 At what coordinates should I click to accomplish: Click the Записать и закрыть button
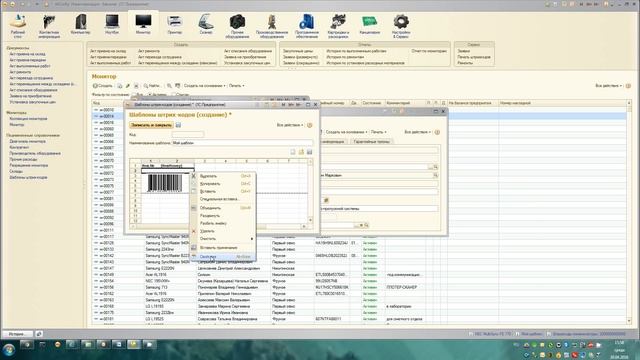pos(151,125)
